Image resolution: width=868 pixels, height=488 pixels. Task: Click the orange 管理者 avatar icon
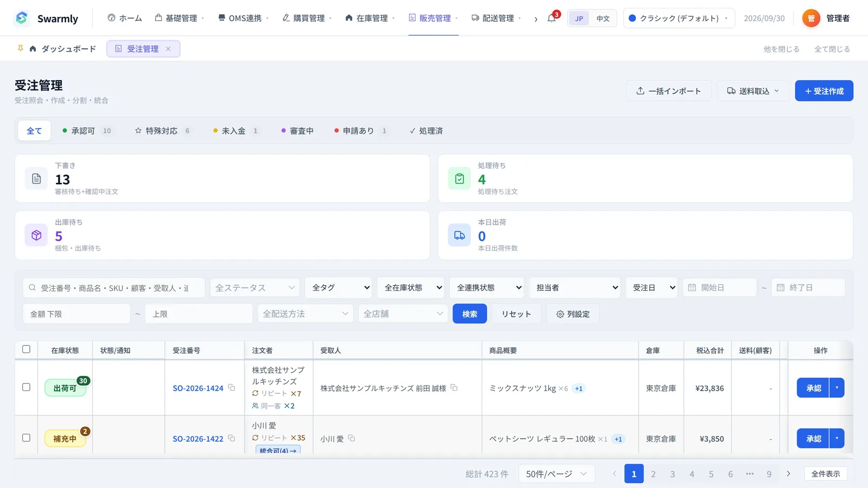(x=811, y=18)
